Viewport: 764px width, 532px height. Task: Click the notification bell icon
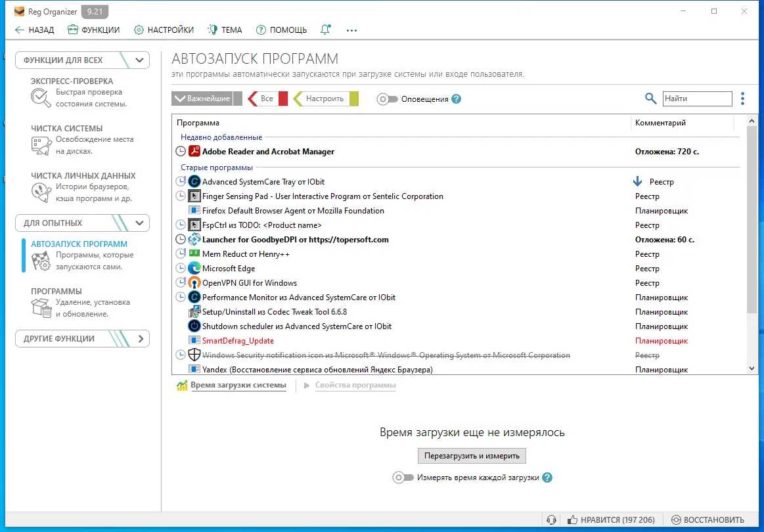pyautogui.click(x=325, y=30)
